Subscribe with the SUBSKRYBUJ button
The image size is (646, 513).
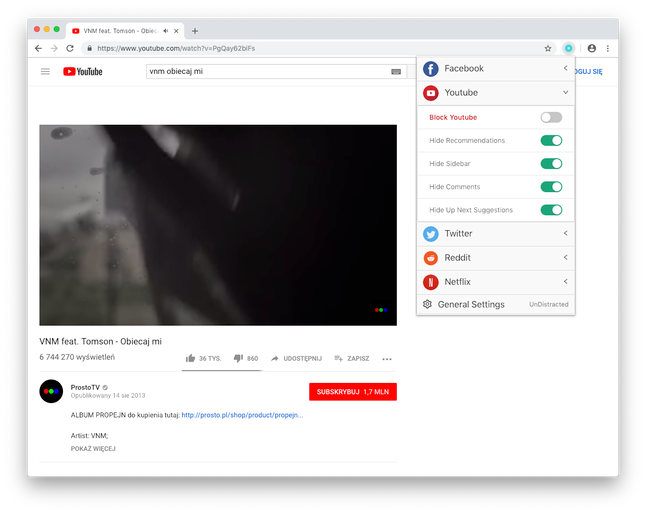point(353,392)
